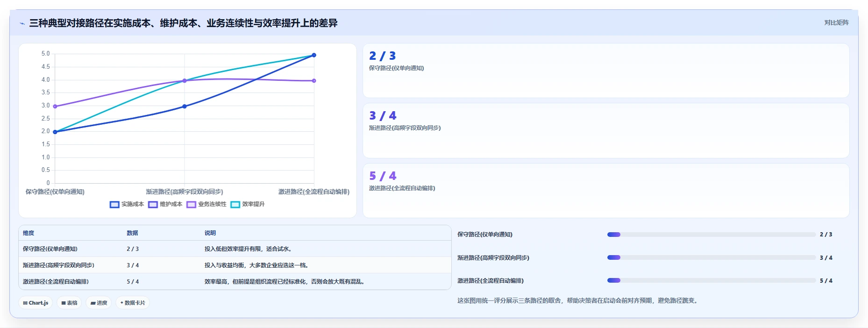Screen dimensions: 868x328
Task: Click the 4.0 chart point at 渐进路径
Action: coord(185,81)
